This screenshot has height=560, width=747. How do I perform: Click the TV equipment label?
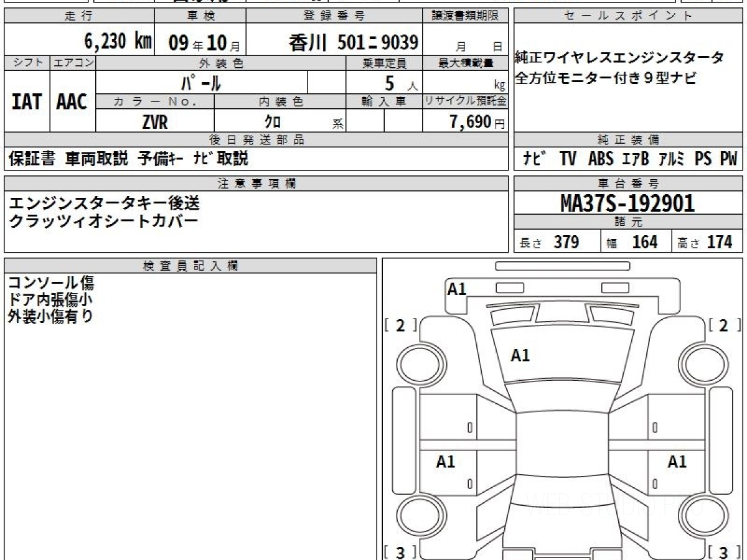567,159
